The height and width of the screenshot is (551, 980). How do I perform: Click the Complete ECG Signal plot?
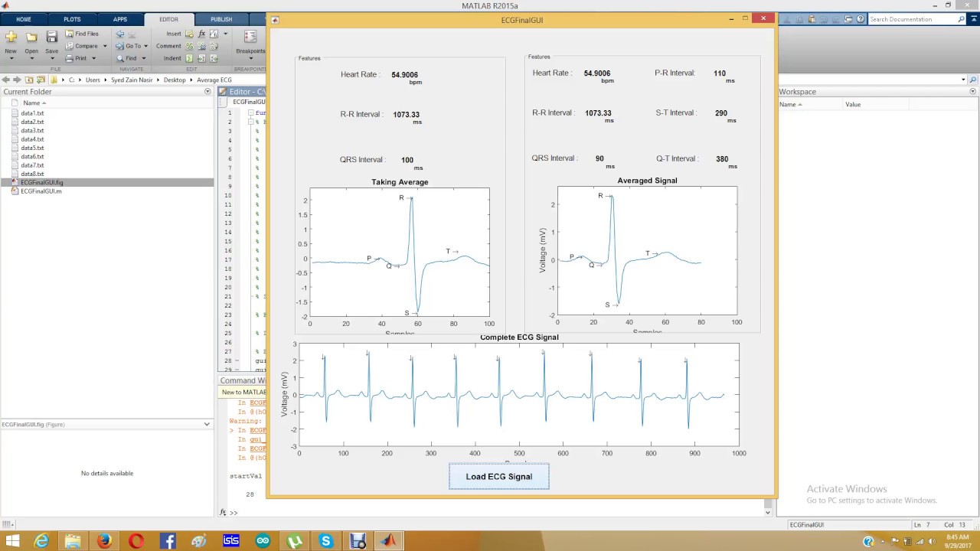519,395
